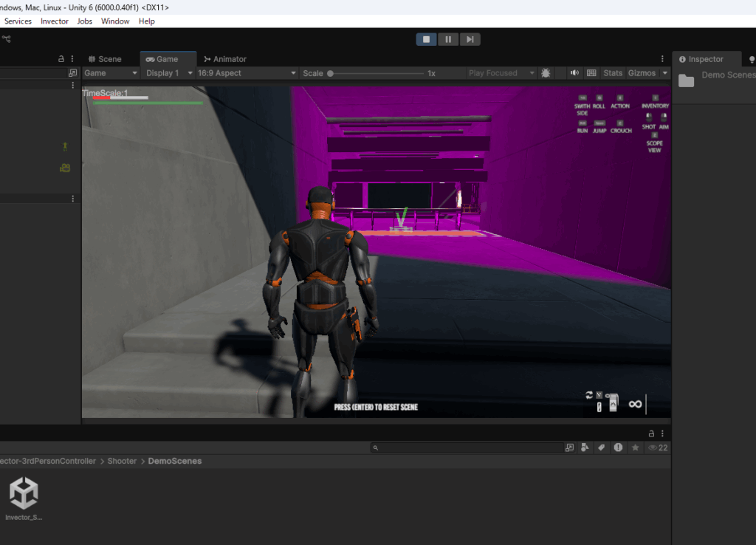Toggle the keyboard shortcuts icon in Game view
The height and width of the screenshot is (545, 756).
click(x=591, y=73)
